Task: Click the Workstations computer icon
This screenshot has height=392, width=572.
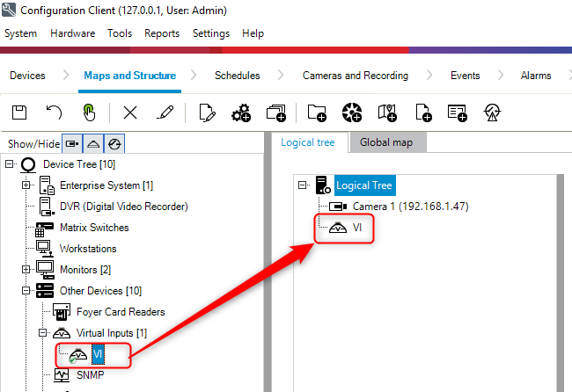Action: (x=45, y=249)
